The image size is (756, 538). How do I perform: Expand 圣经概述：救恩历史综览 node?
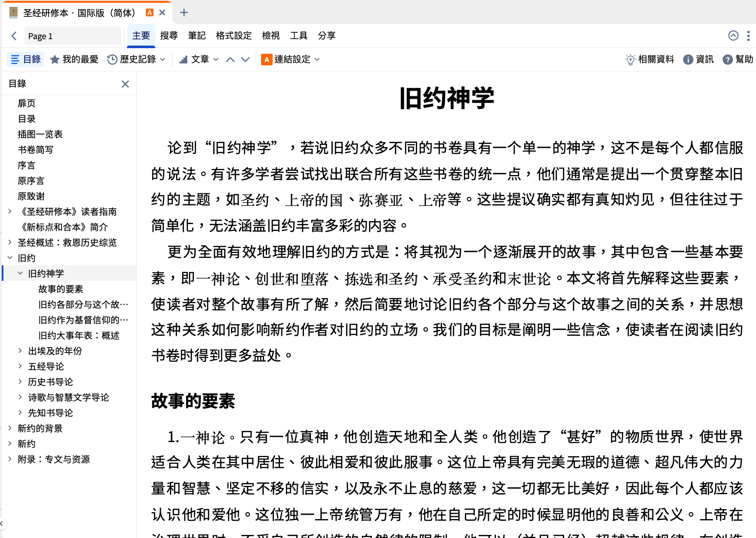click(x=10, y=242)
